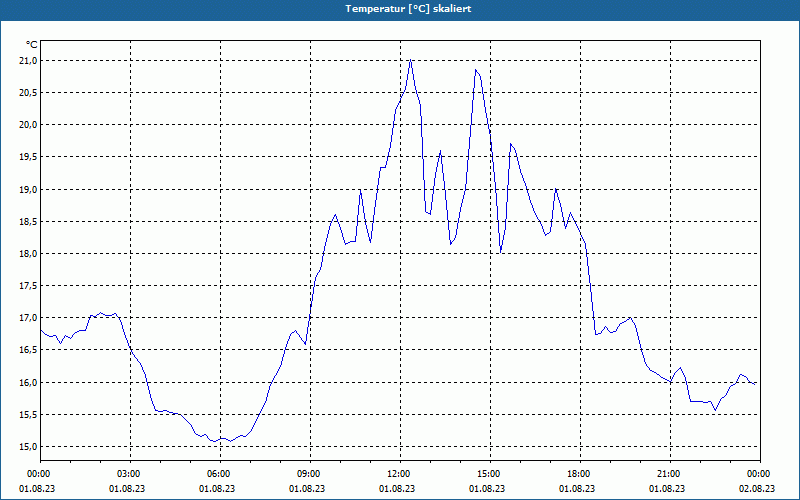Click the 17,0 y-axis value

point(28,318)
